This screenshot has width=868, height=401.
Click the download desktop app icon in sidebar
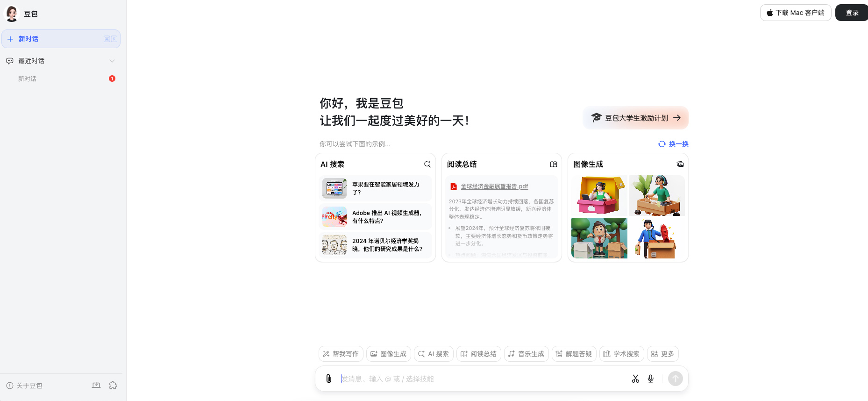(96, 385)
